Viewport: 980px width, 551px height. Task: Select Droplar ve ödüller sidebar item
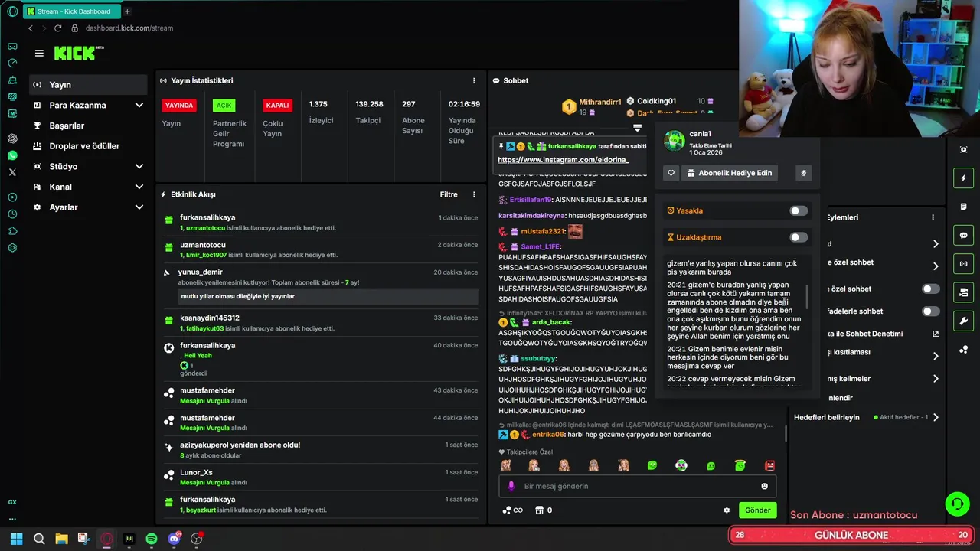pyautogui.click(x=89, y=146)
